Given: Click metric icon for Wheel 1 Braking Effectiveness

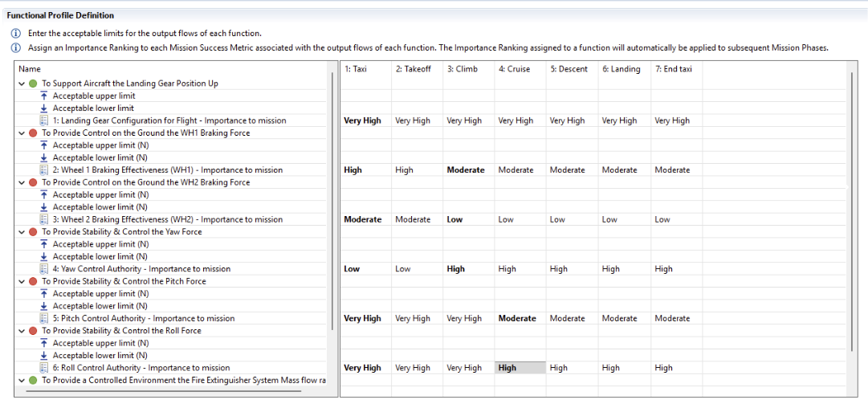Looking at the screenshot, I should coord(44,170).
